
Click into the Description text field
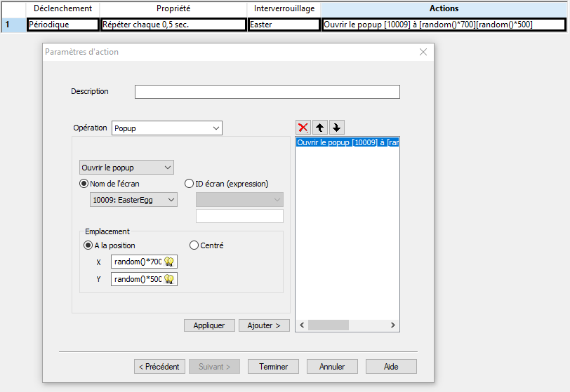coord(267,92)
